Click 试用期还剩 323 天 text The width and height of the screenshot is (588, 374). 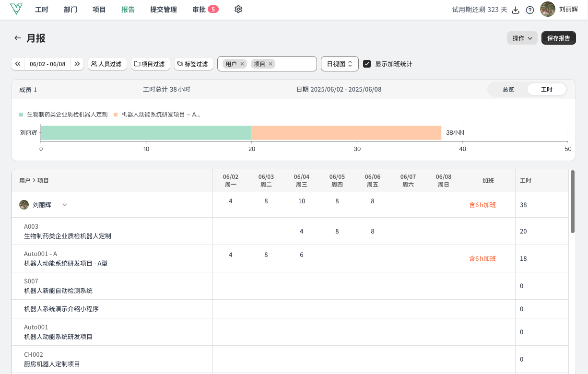pos(480,10)
